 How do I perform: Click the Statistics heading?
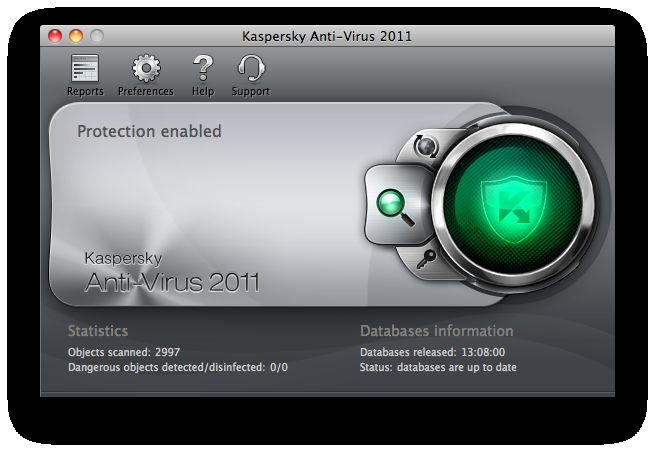(98, 331)
